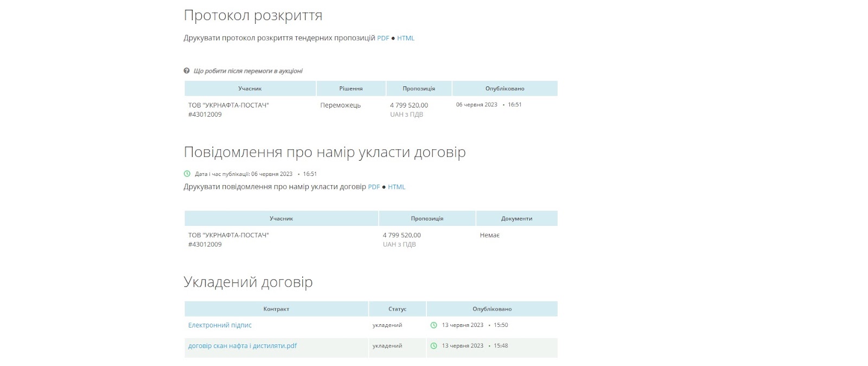The width and height of the screenshot is (868, 366).
Task: Click the 'Статус' column header
Action: pos(398,309)
